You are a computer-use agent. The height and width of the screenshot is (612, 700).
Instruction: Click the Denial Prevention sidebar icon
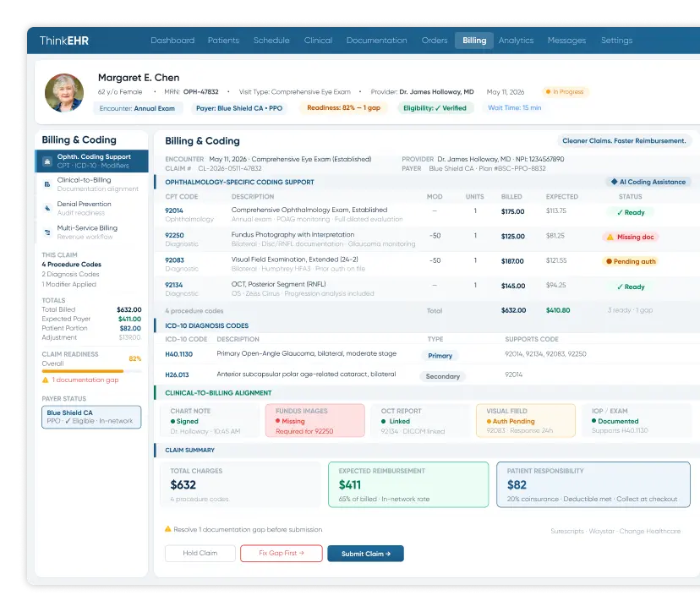(47, 208)
